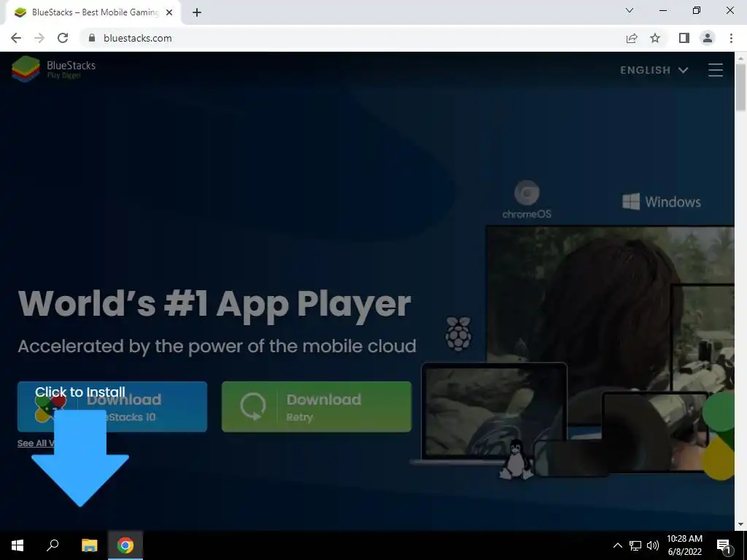Click the Chrome taskbar icon
This screenshot has width=747, height=560.
tap(125, 545)
